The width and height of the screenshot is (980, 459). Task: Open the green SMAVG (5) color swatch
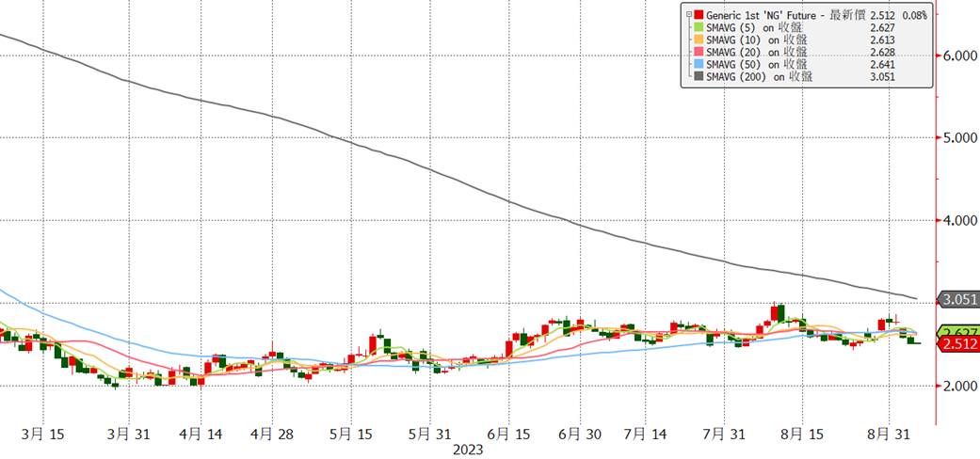[x=699, y=27]
